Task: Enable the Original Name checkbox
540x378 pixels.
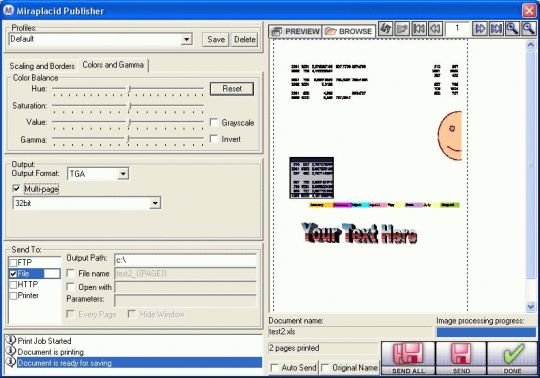Action: [325, 368]
